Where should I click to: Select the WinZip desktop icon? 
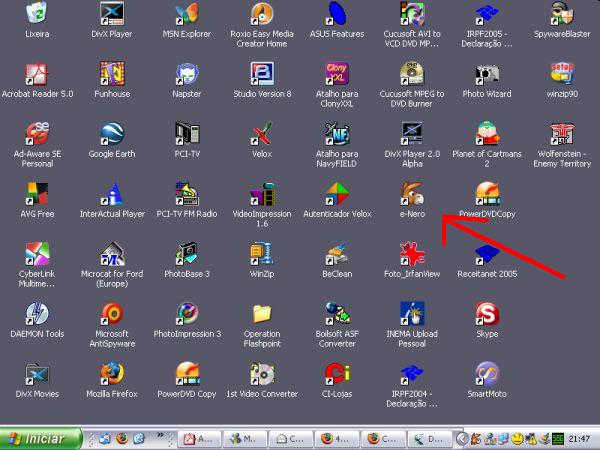click(x=262, y=253)
